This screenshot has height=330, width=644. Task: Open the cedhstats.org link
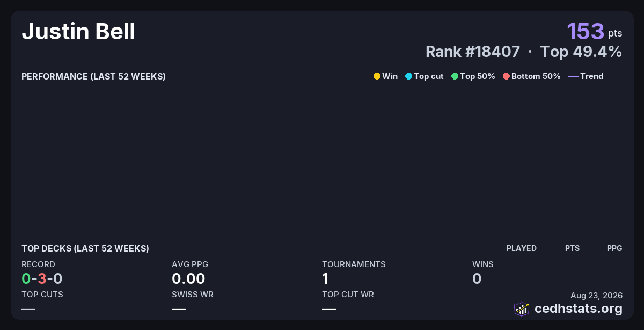coord(579,309)
